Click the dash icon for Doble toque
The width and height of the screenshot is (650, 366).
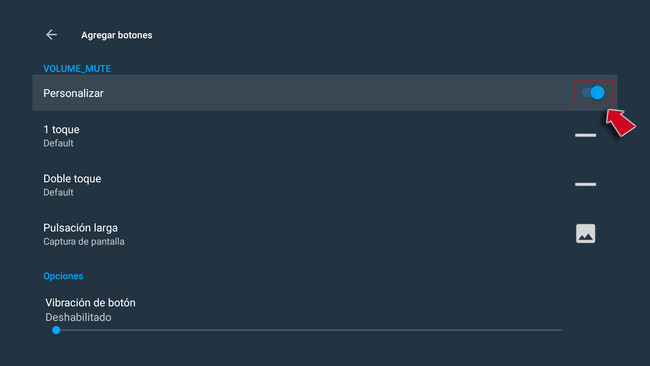tap(585, 184)
